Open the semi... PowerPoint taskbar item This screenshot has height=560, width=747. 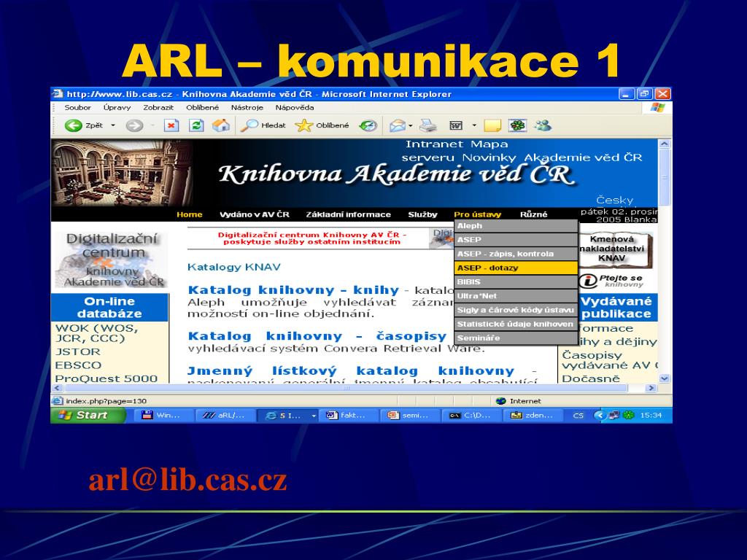(x=410, y=415)
